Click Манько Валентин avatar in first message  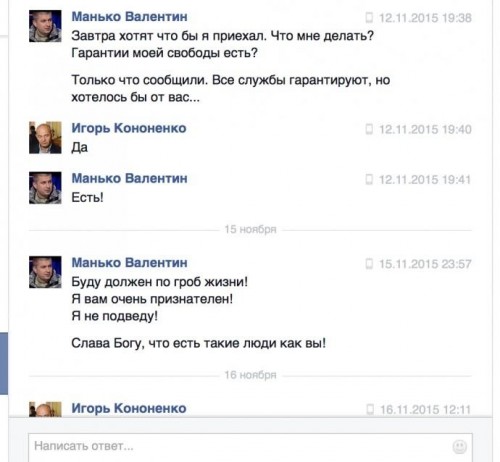pyautogui.click(x=45, y=26)
